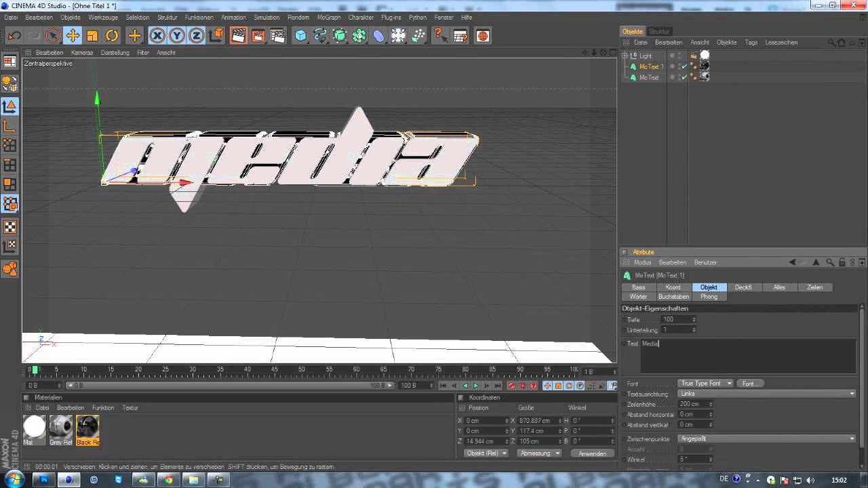The width and height of the screenshot is (868, 488).
Task: Open the Kameras viewport menu
Action: click(82, 53)
